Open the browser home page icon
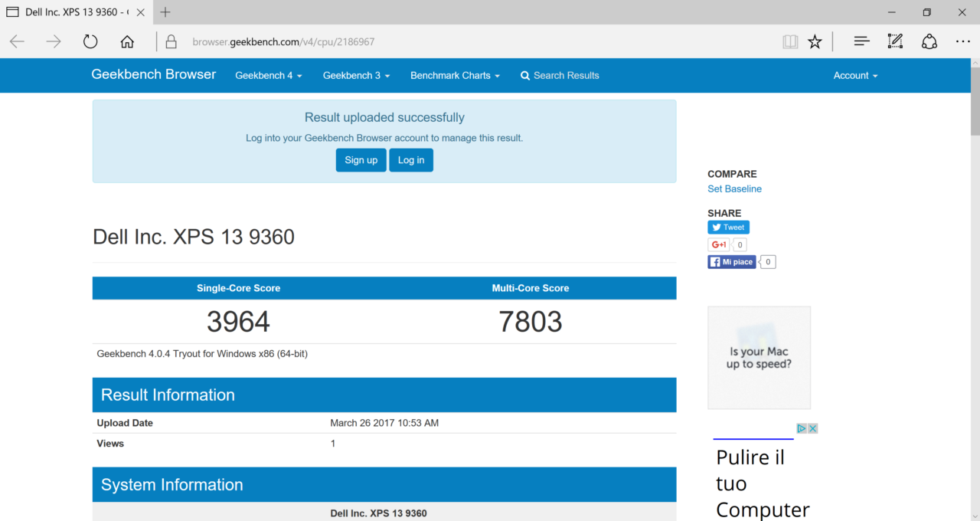The height and width of the screenshot is (521, 980). click(x=127, y=41)
